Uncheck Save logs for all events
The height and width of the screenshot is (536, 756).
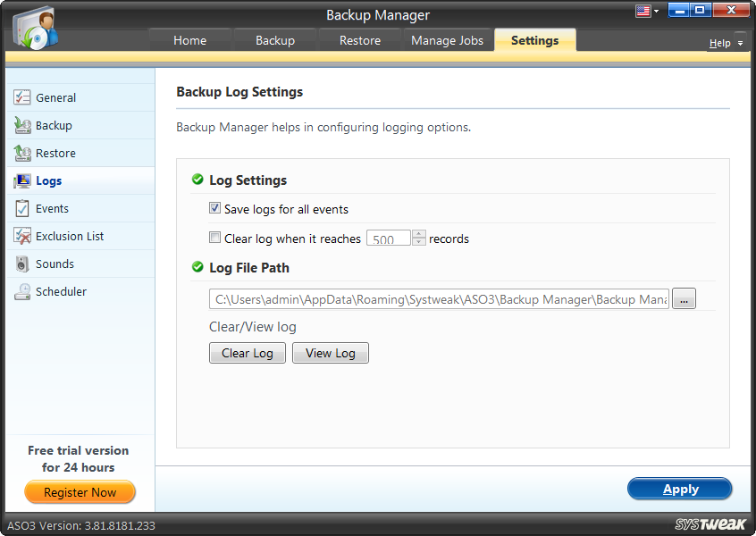214,207
